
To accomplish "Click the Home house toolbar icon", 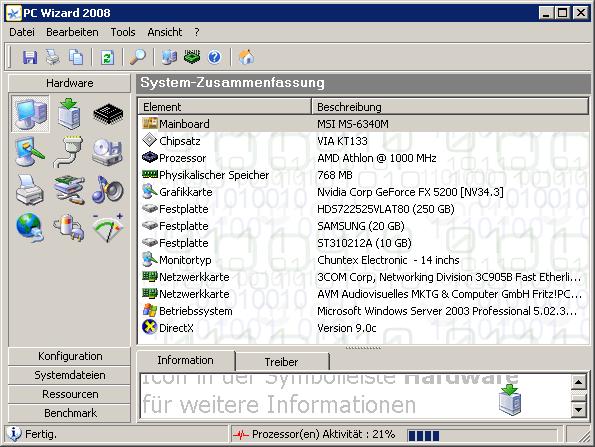I will click(247, 57).
